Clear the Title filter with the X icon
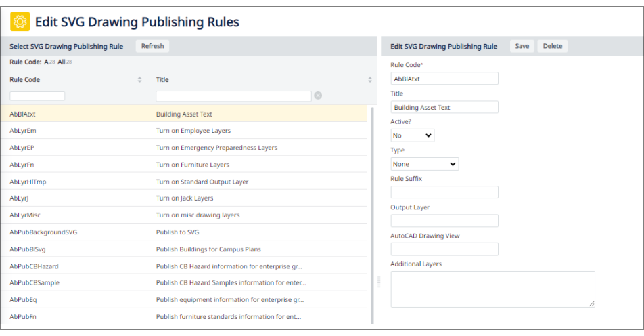644x336 pixels. 318,96
